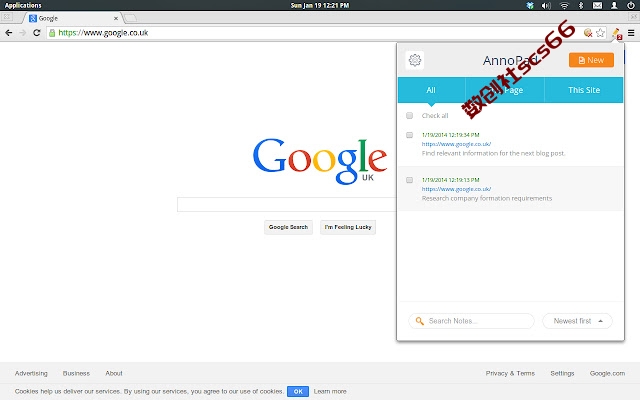Click timestamp 1/19/2014 12:19:13 PM
The image size is (640, 400).
[451, 180]
